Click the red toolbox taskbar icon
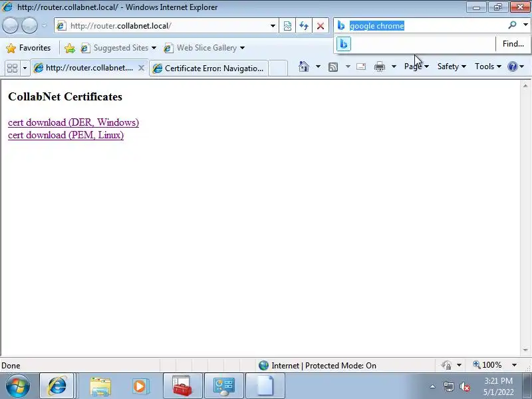532x399 pixels. coord(182,386)
